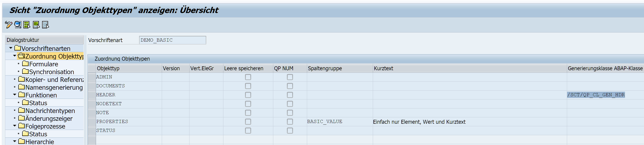Viewport: 644px width, 145px height.
Task: Select the Änderungszeiger tree entry
Action: pos(49,118)
